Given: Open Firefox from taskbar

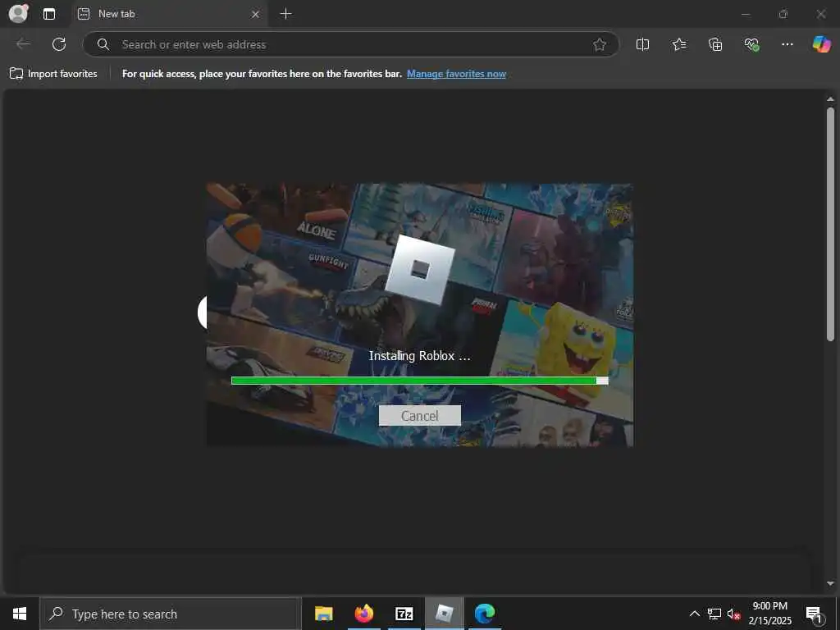Looking at the screenshot, I should pyautogui.click(x=363, y=614).
